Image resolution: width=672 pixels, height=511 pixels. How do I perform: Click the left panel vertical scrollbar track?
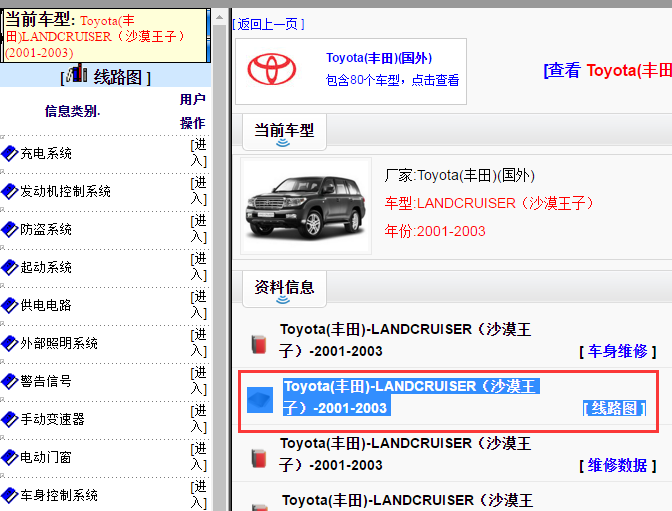click(219, 266)
